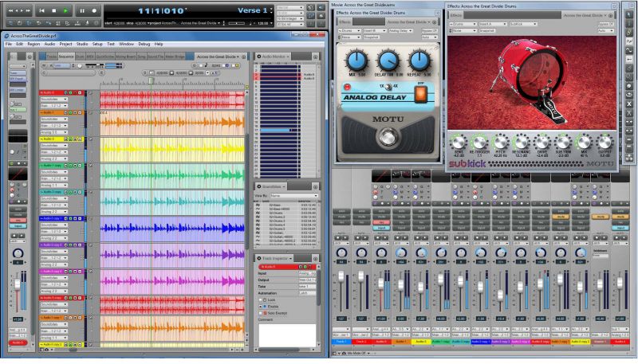Switch to the Tracks tab

pyautogui.click(x=52, y=57)
